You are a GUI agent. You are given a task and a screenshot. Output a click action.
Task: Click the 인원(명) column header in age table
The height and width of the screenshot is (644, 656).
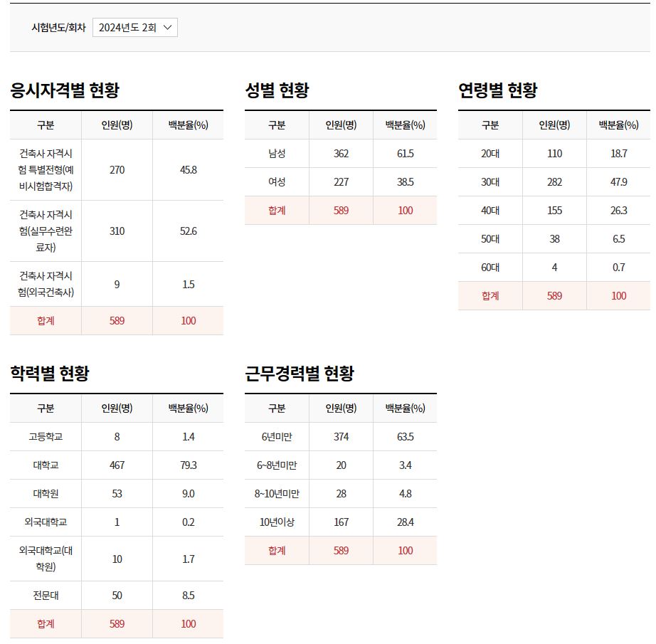pos(555,125)
